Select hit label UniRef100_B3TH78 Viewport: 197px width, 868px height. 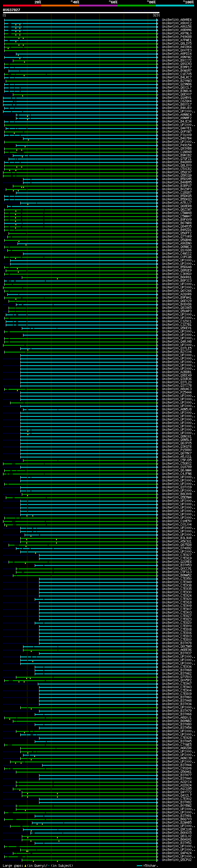point(177,643)
